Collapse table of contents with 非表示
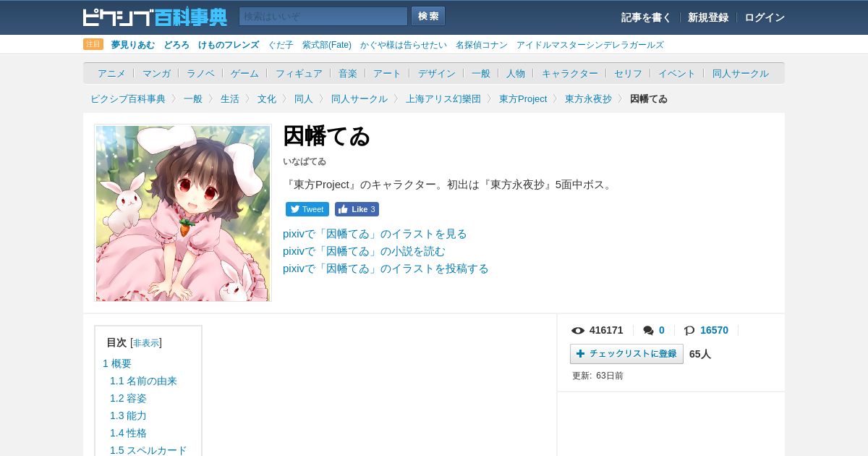Image resolution: width=868 pixels, height=456 pixels. [x=146, y=343]
